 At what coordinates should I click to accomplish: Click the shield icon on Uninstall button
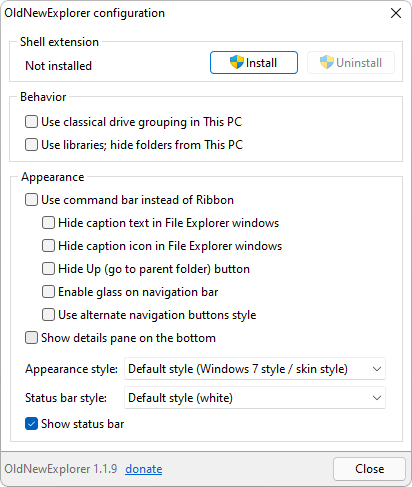click(x=327, y=62)
